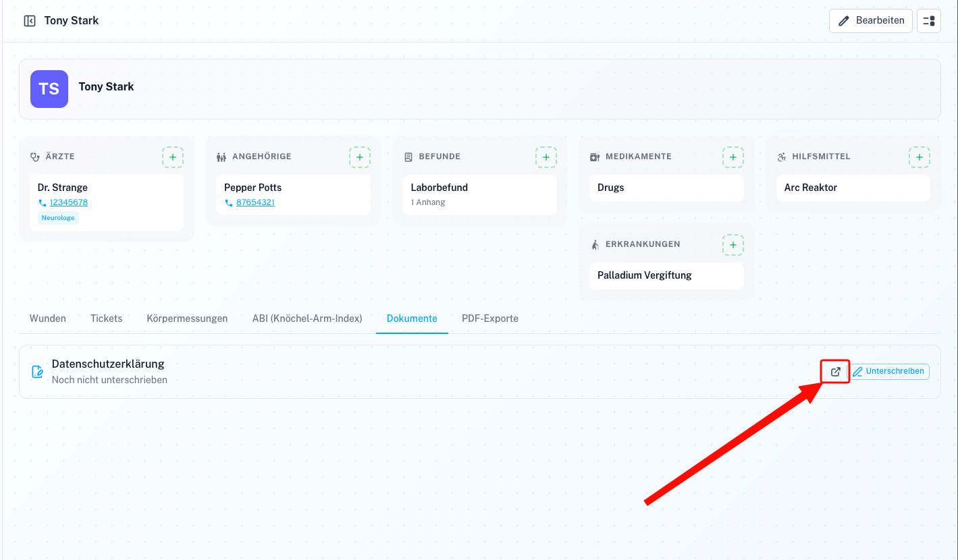Click the medkit icon beside Medikamente

coord(595,157)
